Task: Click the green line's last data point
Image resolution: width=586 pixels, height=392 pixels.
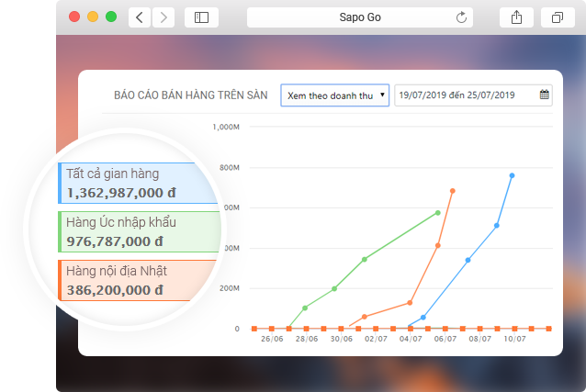Action: point(437,213)
